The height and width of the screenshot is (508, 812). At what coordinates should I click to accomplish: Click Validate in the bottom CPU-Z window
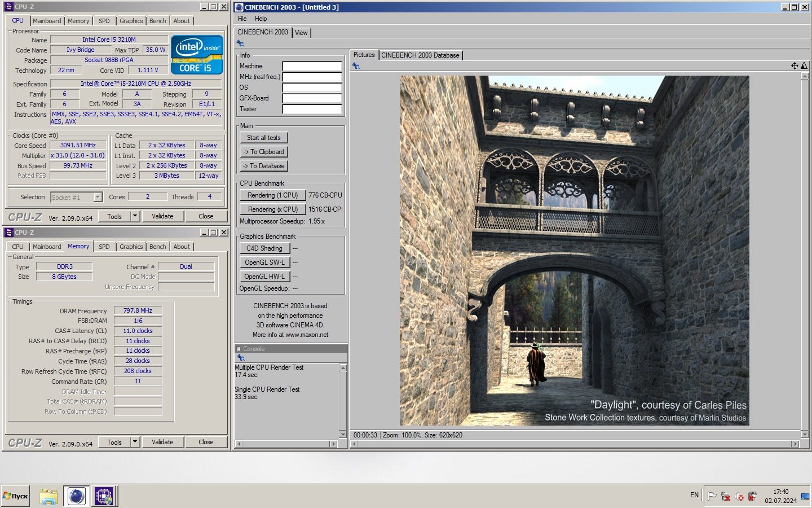[x=162, y=442]
